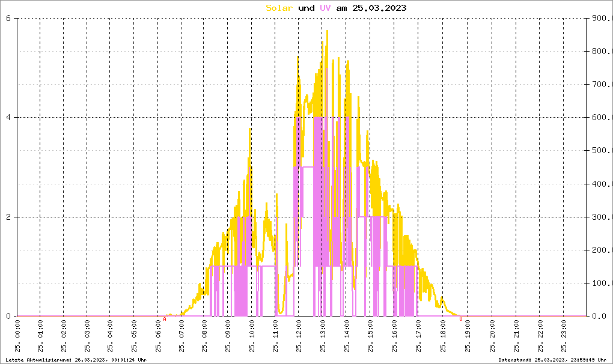613x364 pixels.
Task: Click the time label '25. 02:00'
Action: point(64,336)
